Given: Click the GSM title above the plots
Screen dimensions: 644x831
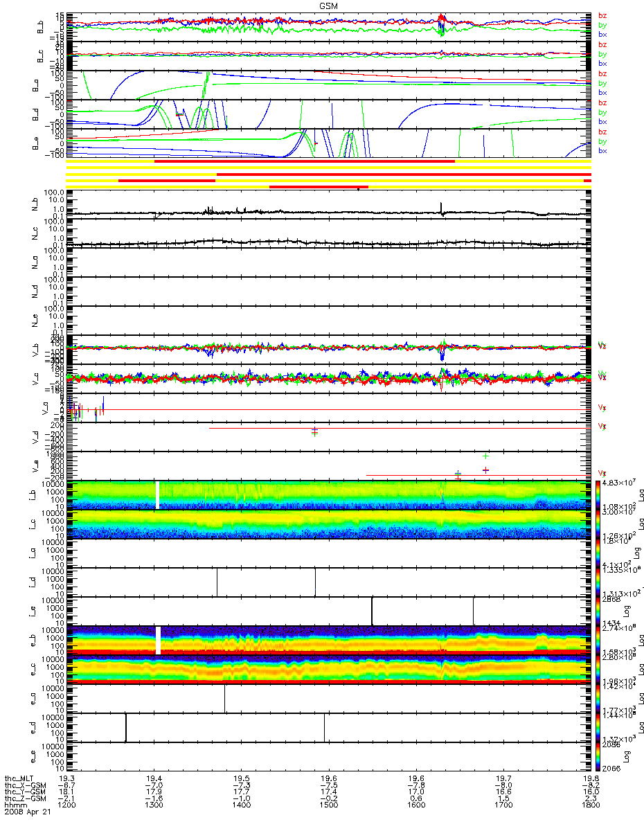Looking at the screenshot, I should 330,5.
